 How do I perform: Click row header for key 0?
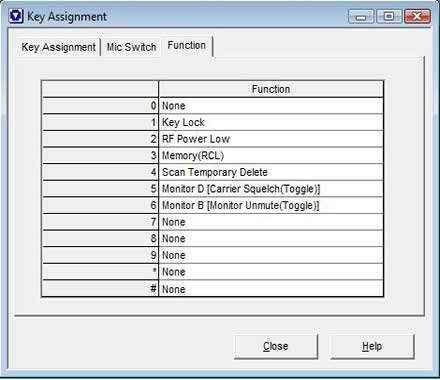click(100, 106)
